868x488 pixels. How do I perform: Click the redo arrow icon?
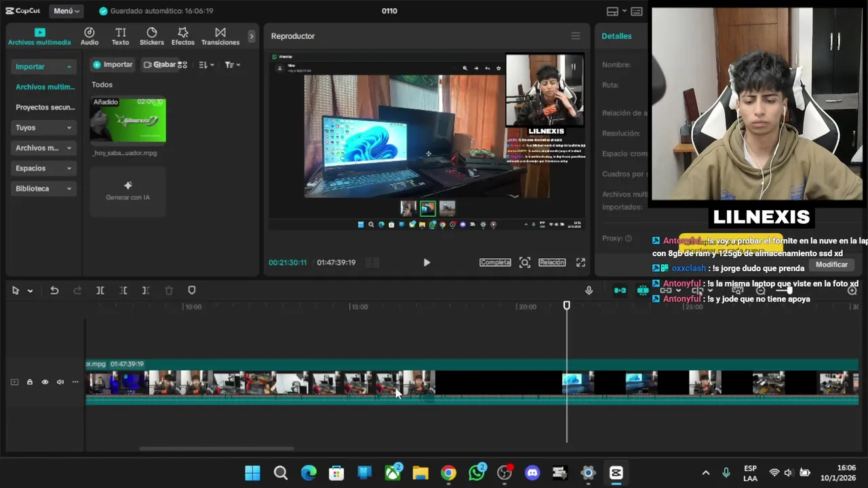77,290
